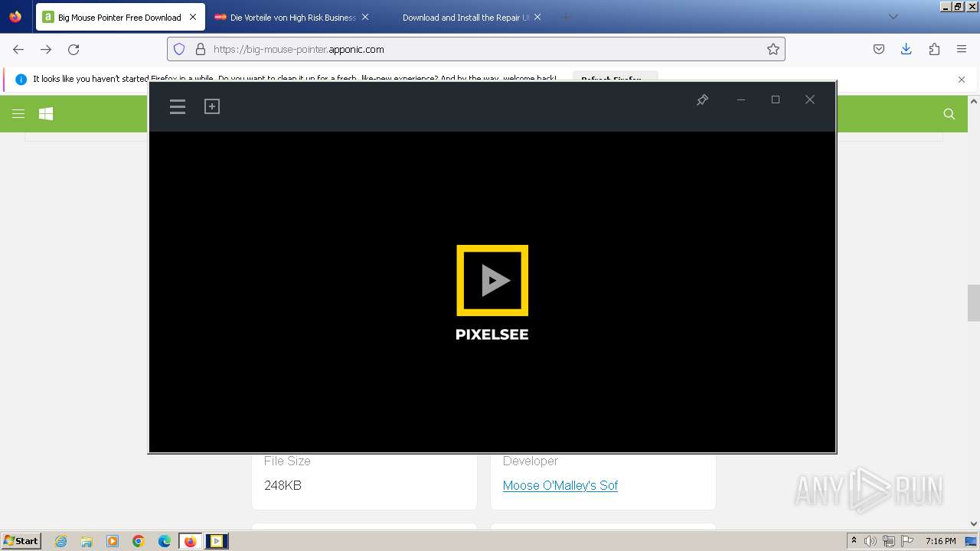This screenshot has height=551, width=980.
Task: Close the PixelSee player window
Action: (810, 99)
